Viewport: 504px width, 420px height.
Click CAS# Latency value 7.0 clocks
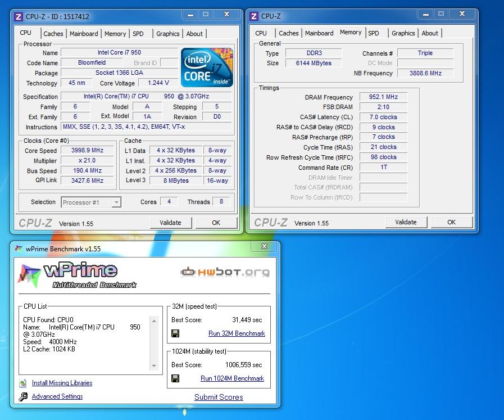click(383, 117)
